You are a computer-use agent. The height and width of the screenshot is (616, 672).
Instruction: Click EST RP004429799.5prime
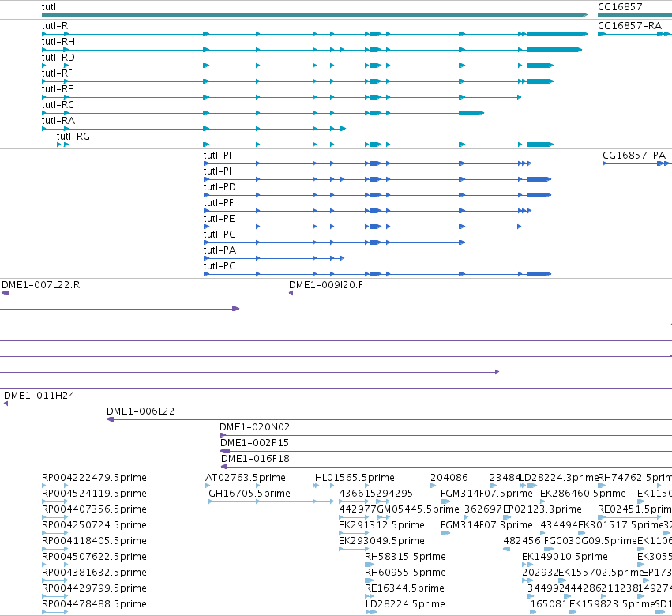tap(94, 588)
